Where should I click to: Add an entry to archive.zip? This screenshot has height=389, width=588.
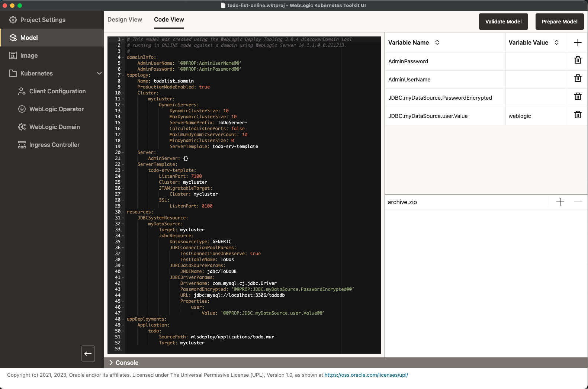pos(560,202)
